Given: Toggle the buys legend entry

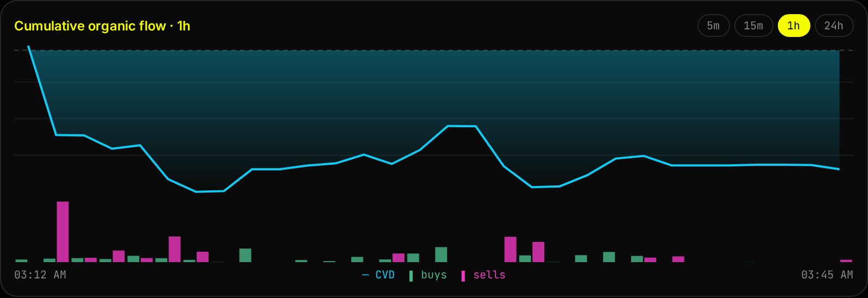Looking at the screenshot, I should click(x=427, y=275).
